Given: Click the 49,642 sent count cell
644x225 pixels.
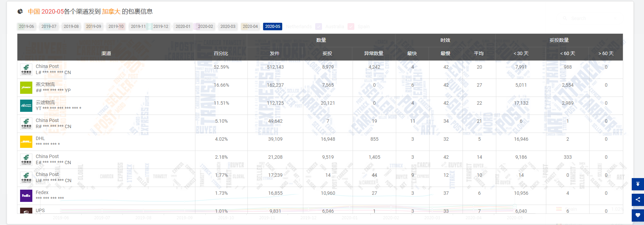Looking at the screenshot, I should (x=275, y=121).
